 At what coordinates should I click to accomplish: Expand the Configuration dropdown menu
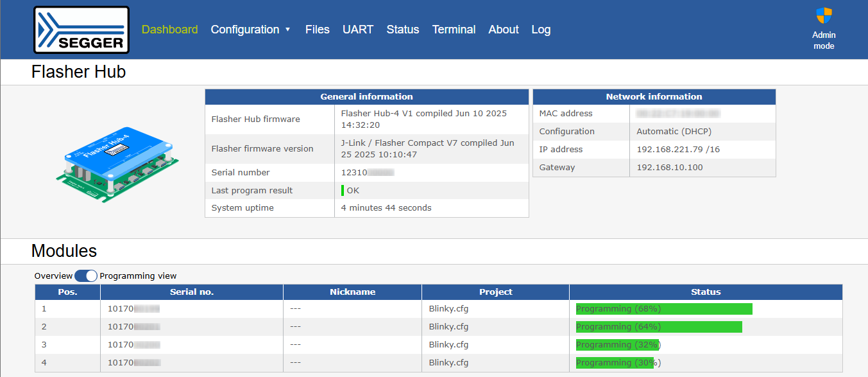[251, 30]
